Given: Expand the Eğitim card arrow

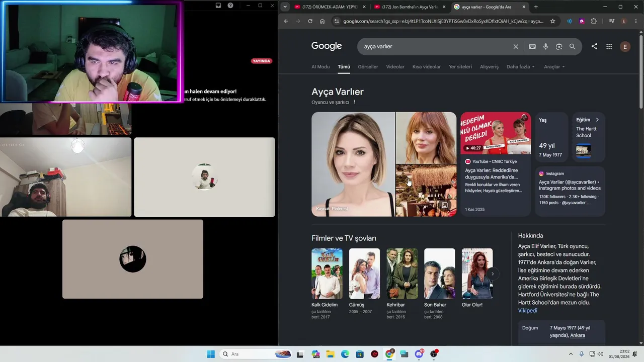Looking at the screenshot, I should (597, 120).
